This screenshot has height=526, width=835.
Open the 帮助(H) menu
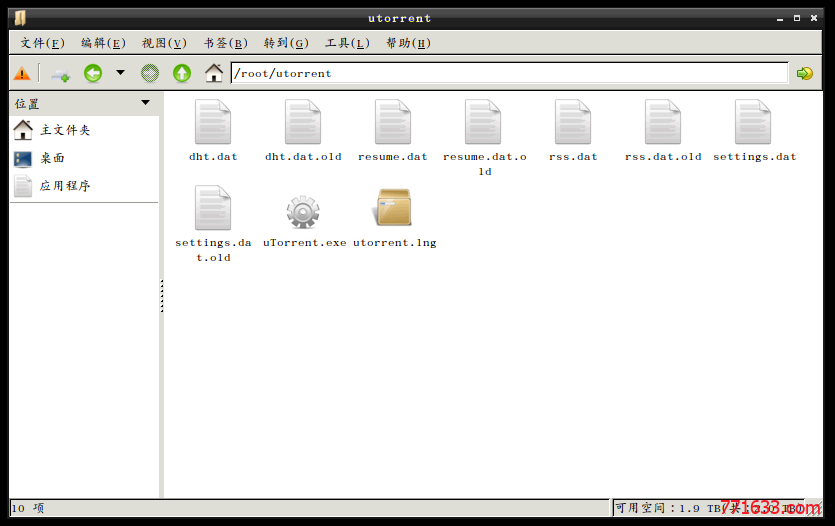[408, 43]
